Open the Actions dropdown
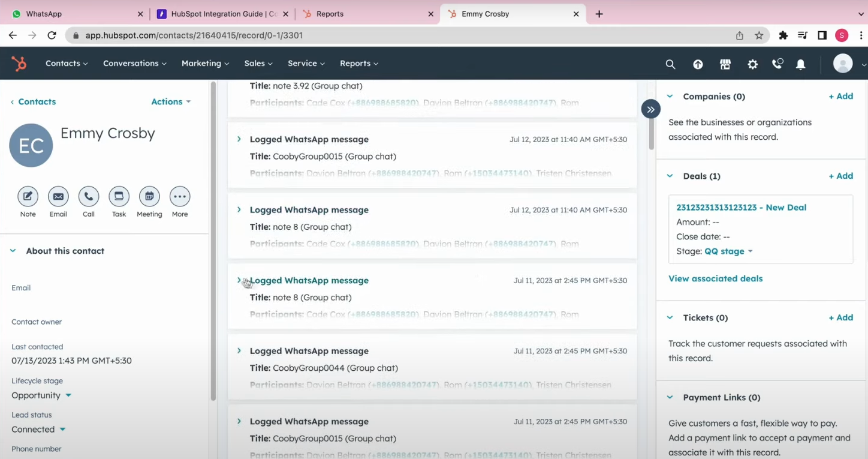 pos(170,101)
